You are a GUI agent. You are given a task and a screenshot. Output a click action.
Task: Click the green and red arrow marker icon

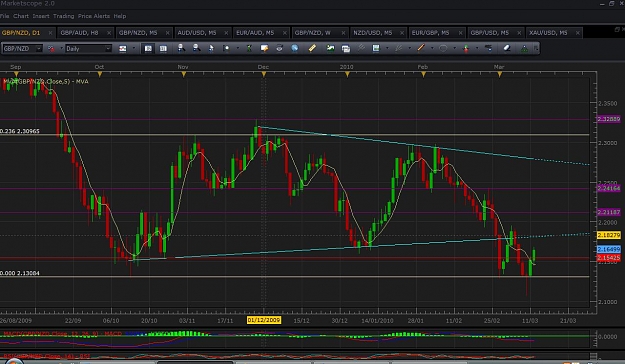(x=466, y=49)
